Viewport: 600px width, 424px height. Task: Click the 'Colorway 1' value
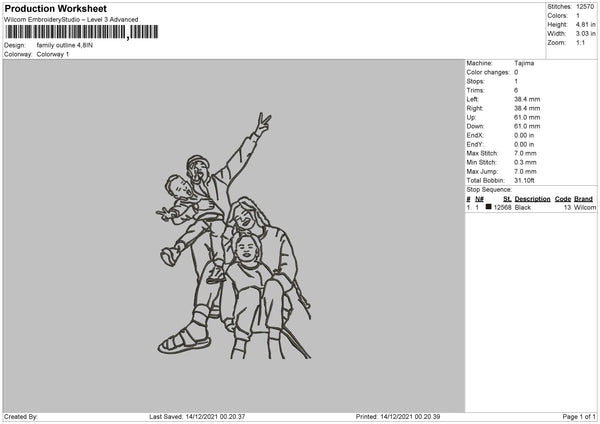coord(53,54)
